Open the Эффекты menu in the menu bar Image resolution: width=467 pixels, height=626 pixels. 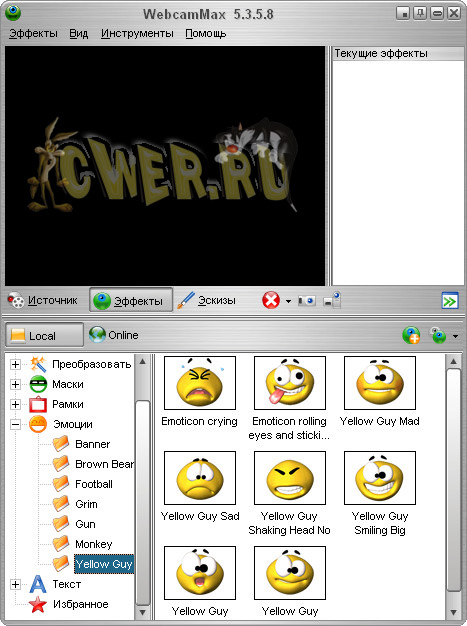tap(33, 34)
